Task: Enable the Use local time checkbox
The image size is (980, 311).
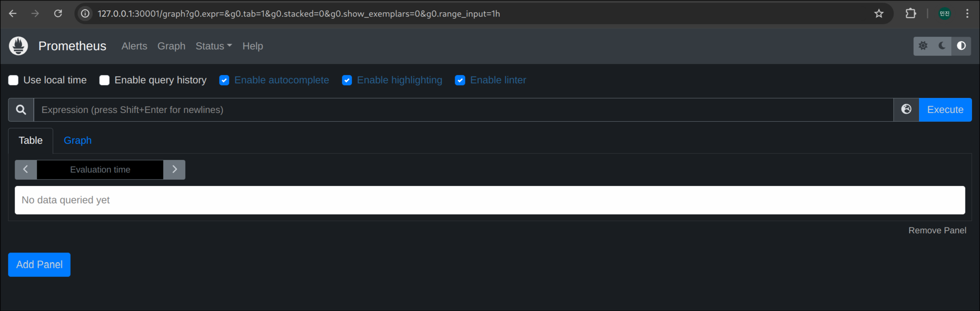Action: click(13, 80)
